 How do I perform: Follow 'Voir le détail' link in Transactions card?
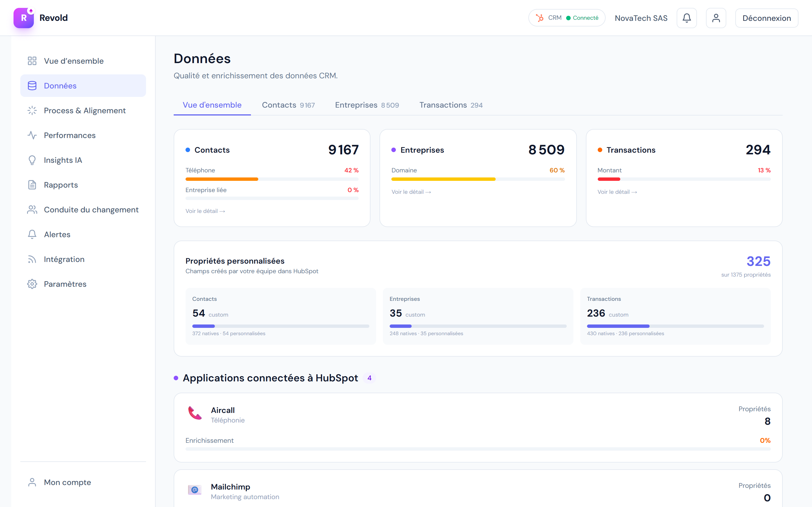click(617, 192)
